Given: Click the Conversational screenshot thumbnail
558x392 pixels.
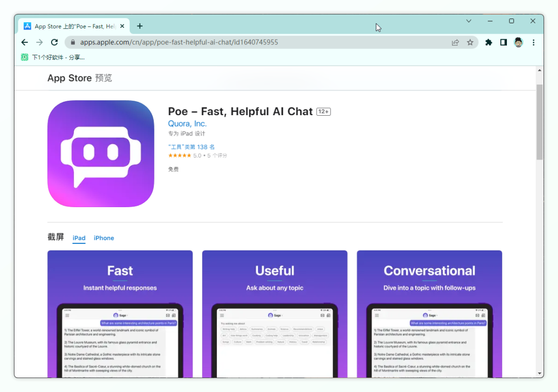Looking at the screenshot, I should tap(429, 313).
